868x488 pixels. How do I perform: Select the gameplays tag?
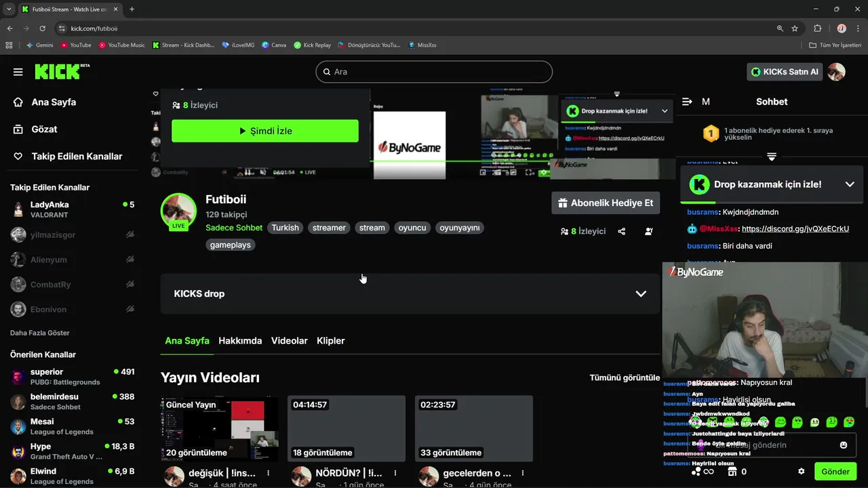click(x=231, y=245)
